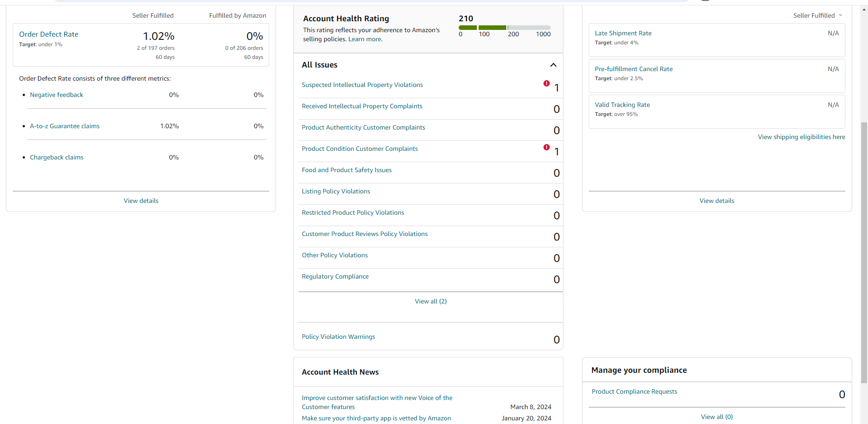The image size is (868, 424).
Task: Open Late Shipment Rate metric
Action: coord(623,33)
